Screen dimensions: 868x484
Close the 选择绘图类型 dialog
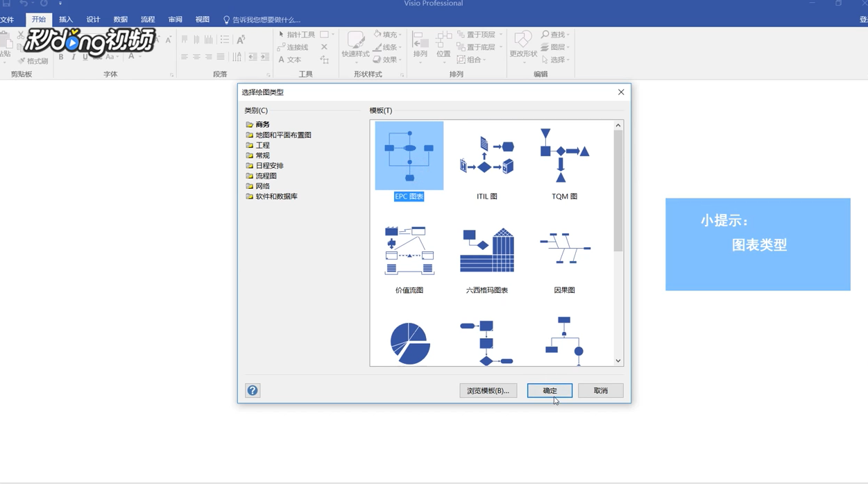pos(621,92)
